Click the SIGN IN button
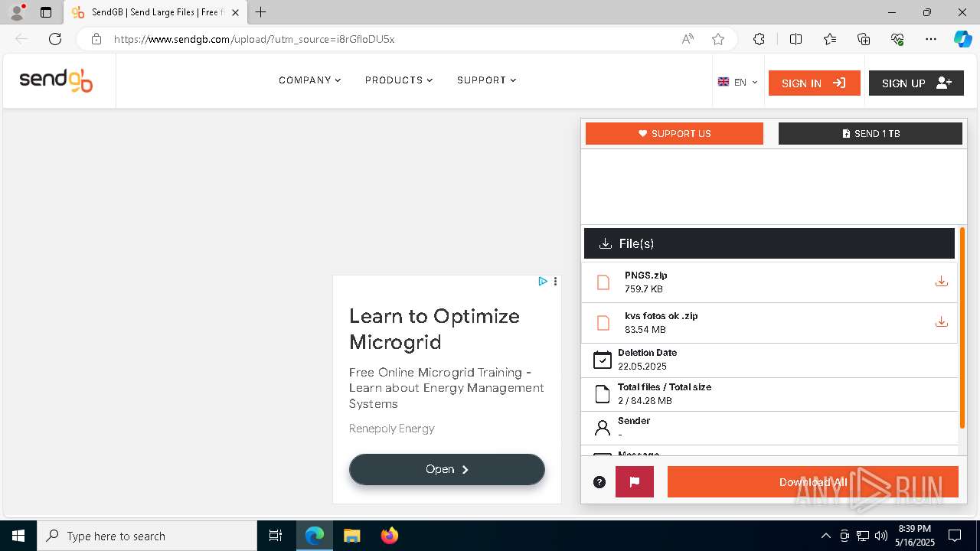The image size is (980, 551). (x=814, y=83)
